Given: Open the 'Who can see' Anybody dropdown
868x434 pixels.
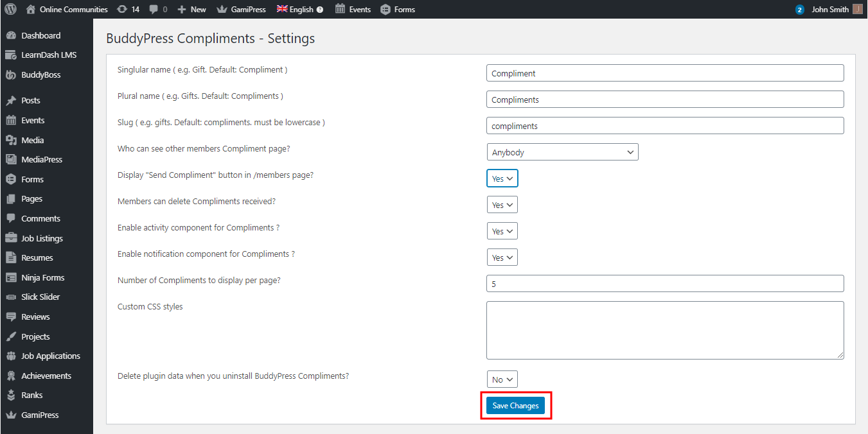Looking at the screenshot, I should 562,152.
